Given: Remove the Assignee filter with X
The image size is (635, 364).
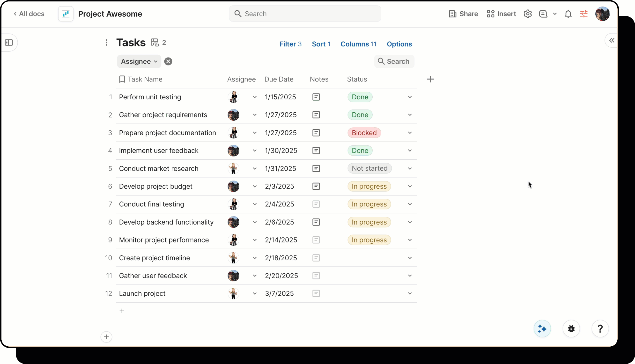Looking at the screenshot, I should point(168,61).
